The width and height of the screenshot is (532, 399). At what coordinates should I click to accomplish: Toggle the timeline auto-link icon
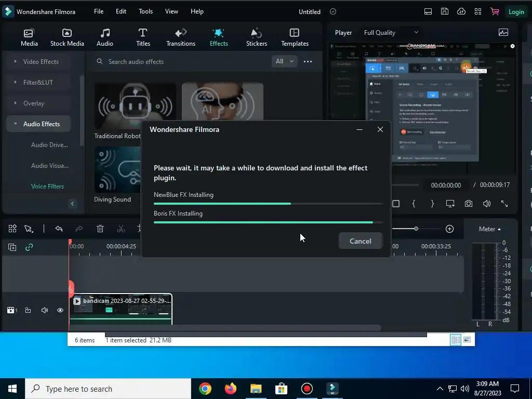pos(29,247)
